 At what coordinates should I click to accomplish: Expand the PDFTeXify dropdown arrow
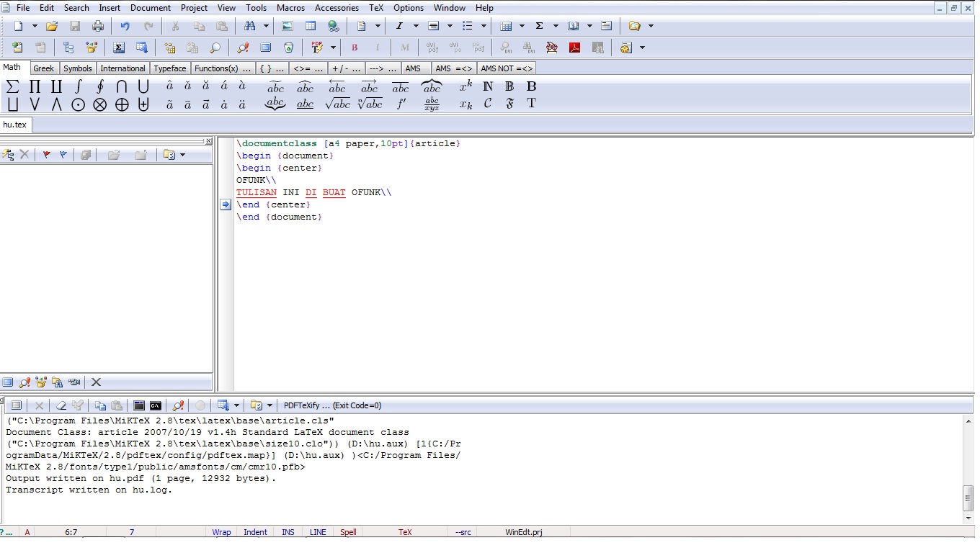coord(333,48)
